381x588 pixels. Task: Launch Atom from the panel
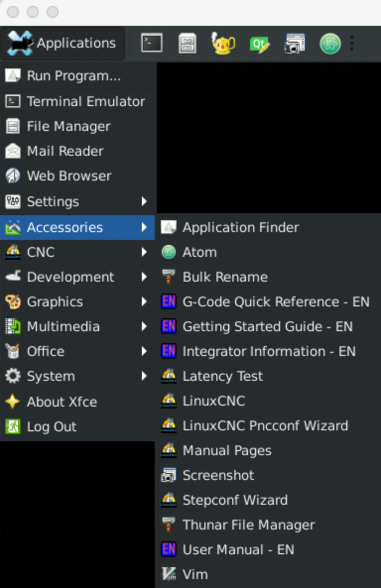pos(330,43)
